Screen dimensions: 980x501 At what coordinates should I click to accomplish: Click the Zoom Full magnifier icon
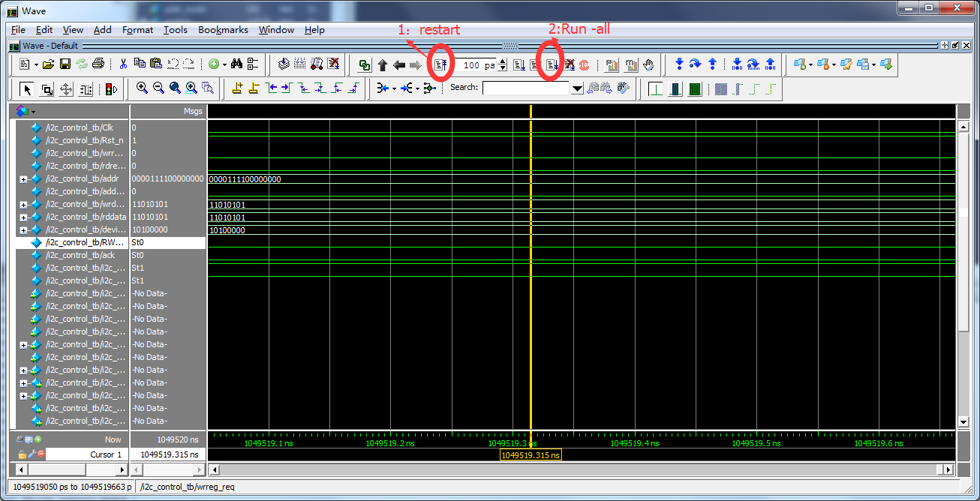(175, 88)
